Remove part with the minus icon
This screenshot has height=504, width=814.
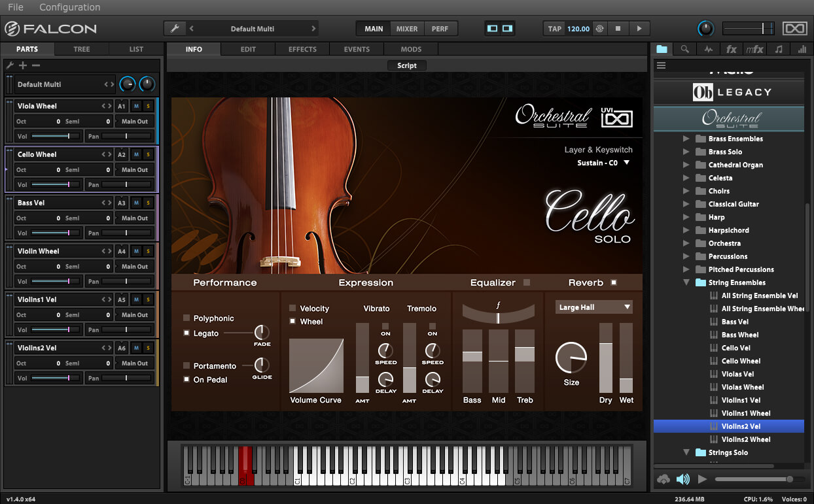click(x=36, y=65)
